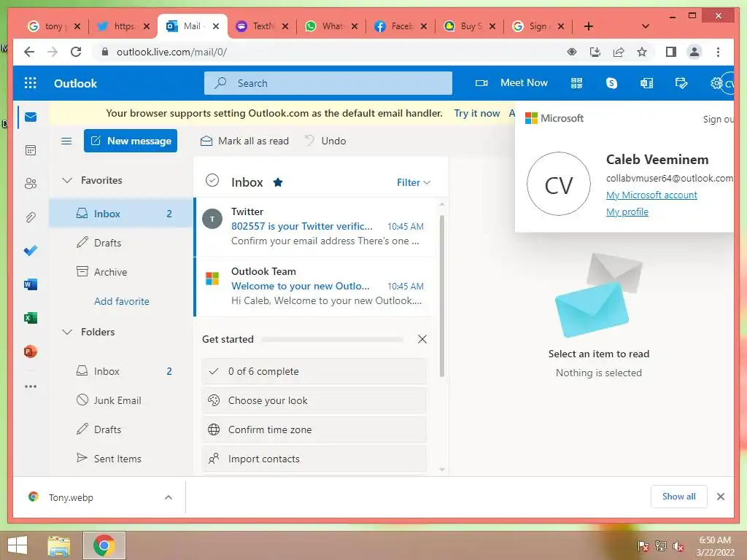Click the Get started progress bar
Image resolution: width=747 pixels, height=560 pixels.
tap(333, 340)
